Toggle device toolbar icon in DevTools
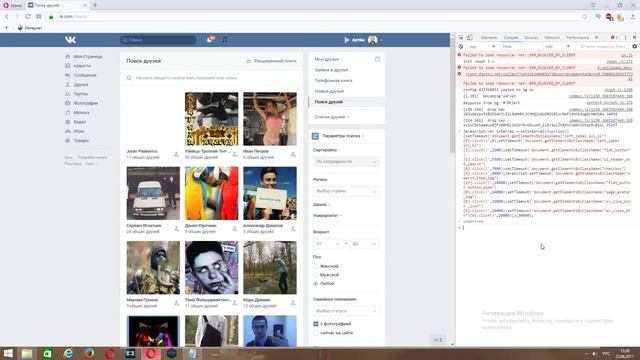This screenshot has height=360, width=640. pyautogui.click(x=470, y=38)
